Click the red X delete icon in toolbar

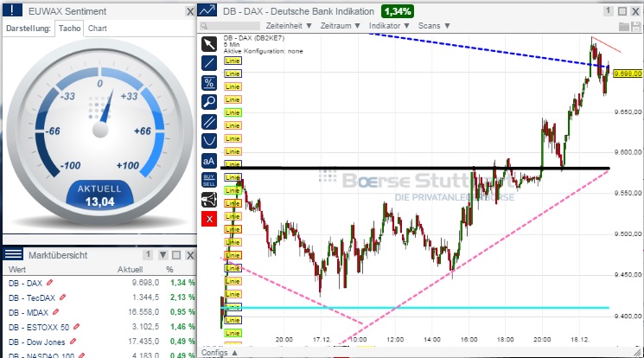(209, 219)
